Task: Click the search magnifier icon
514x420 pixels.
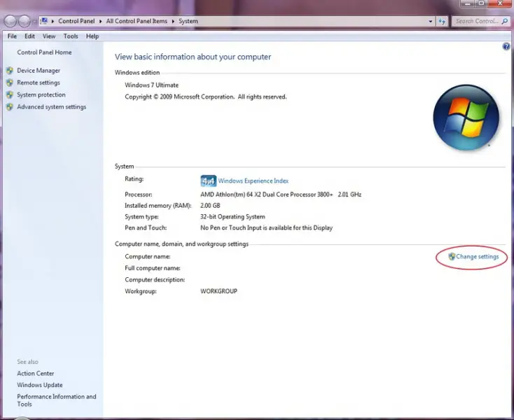Action: pos(504,21)
